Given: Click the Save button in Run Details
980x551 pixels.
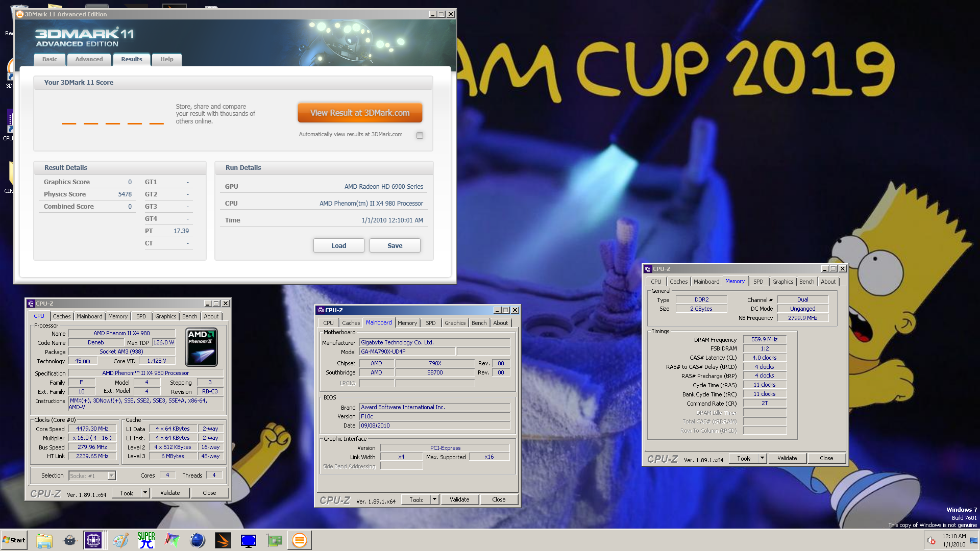Looking at the screenshot, I should pos(395,245).
